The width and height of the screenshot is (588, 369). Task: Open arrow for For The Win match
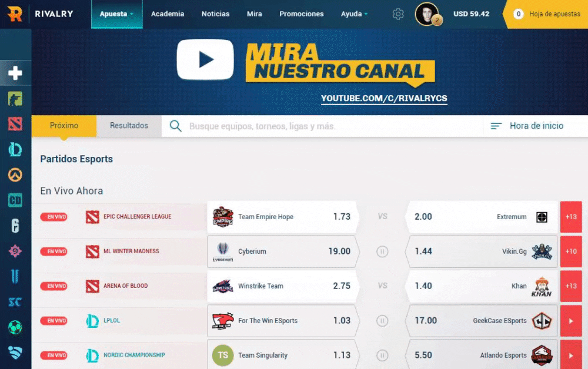click(x=571, y=321)
